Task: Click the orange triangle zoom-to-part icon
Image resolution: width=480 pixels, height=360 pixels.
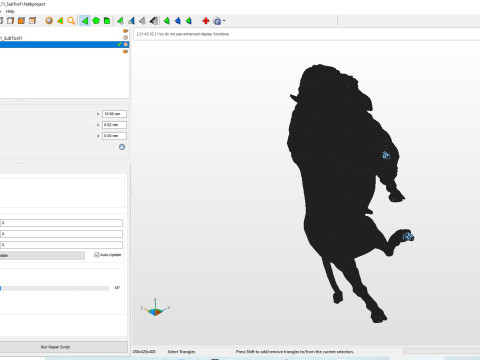Action: [60, 21]
